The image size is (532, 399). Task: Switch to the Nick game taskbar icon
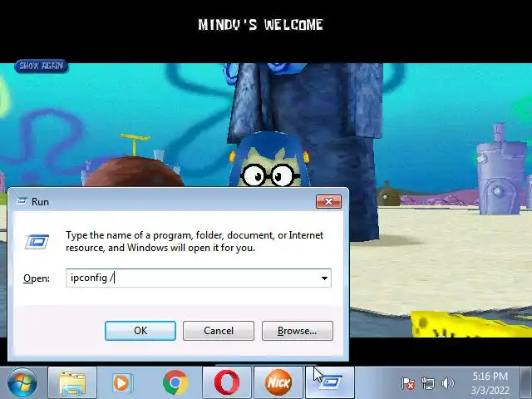click(x=278, y=383)
